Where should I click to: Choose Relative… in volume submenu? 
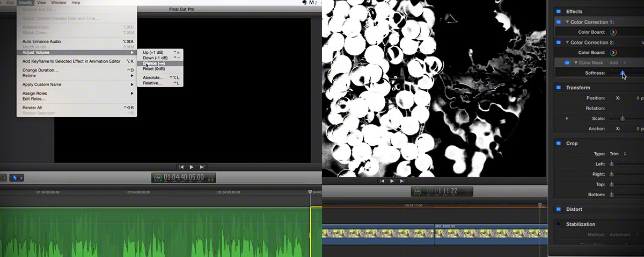(x=160, y=83)
